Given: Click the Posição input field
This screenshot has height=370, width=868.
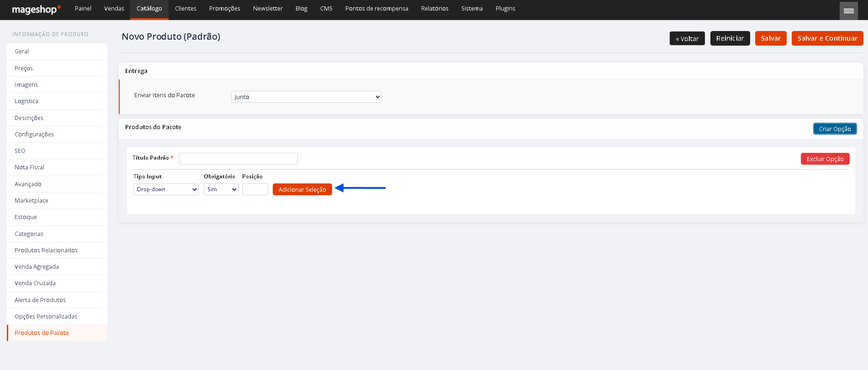Looking at the screenshot, I should click(x=255, y=189).
